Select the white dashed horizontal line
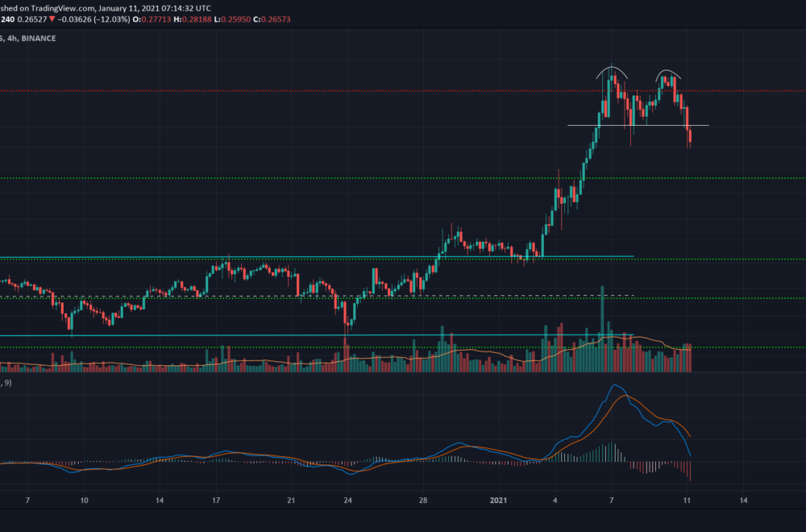This screenshot has height=532, width=806. pos(317,296)
